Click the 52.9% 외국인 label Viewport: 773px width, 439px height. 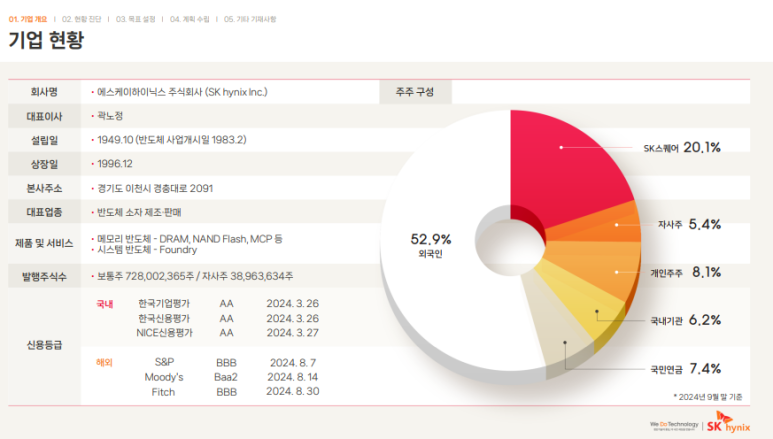431,245
